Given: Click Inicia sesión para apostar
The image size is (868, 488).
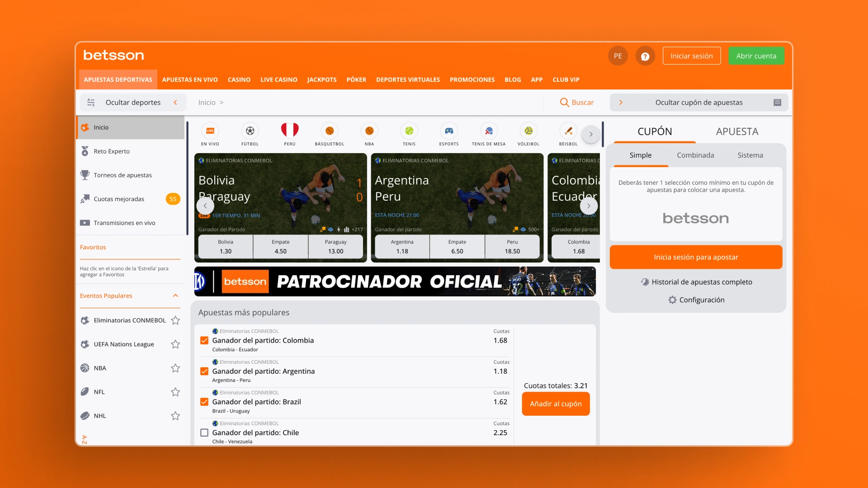Looking at the screenshot, I should click(x=696, y=257).
